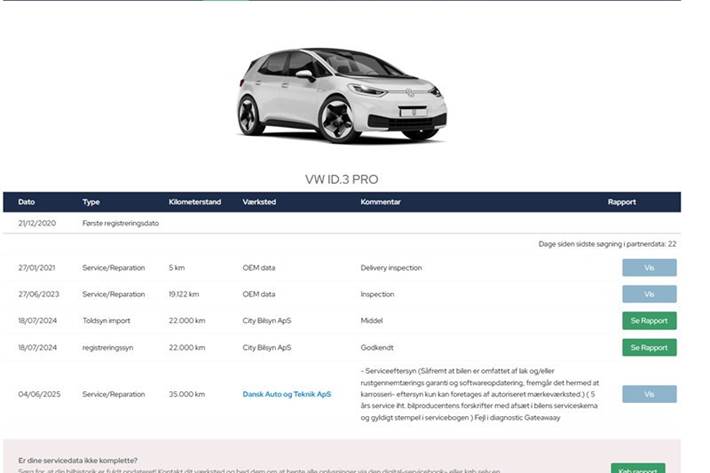
Task: Click the Kilometerstand column header
Action: pyautogui.click(x=195, y=202)
